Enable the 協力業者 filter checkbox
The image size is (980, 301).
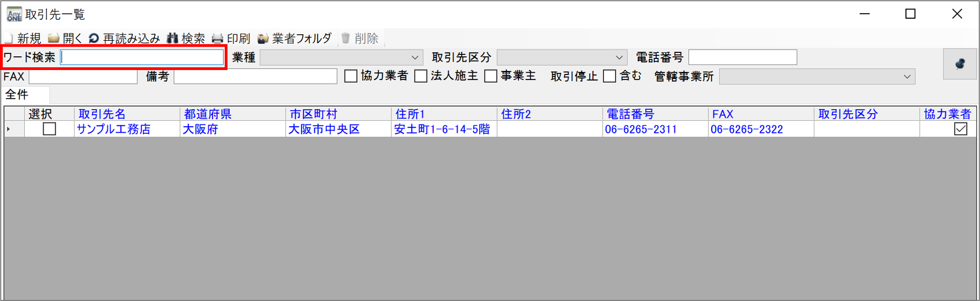pyautogui.click(x=351, y=76)
